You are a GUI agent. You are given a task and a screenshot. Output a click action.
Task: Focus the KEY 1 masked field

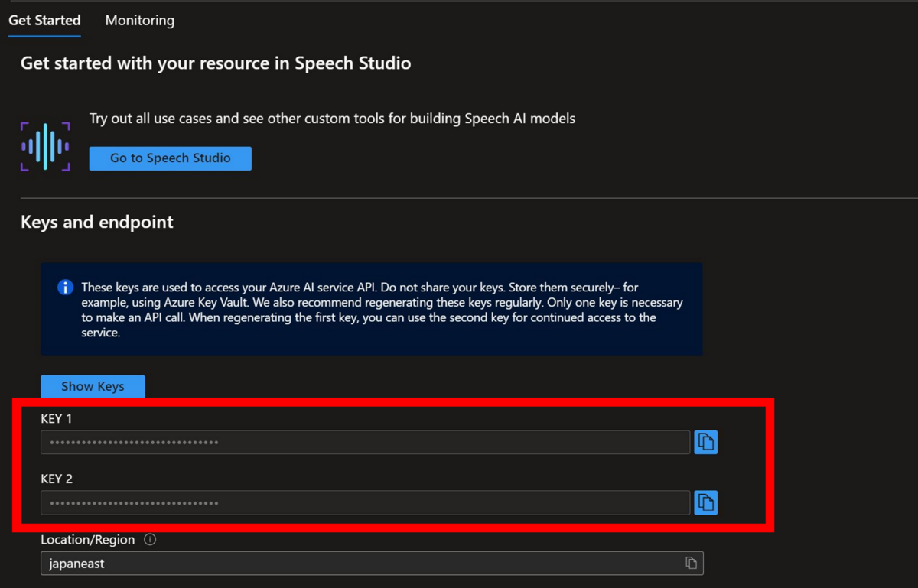(365, 442)
